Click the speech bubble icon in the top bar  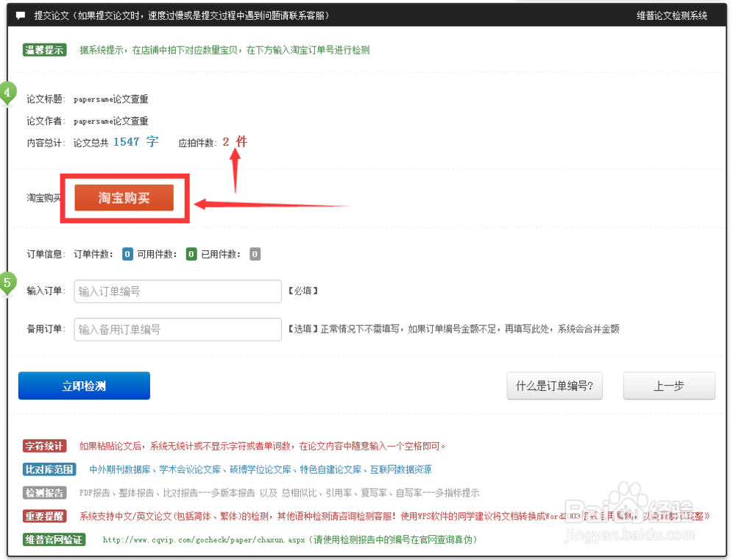tap(21, 13)
